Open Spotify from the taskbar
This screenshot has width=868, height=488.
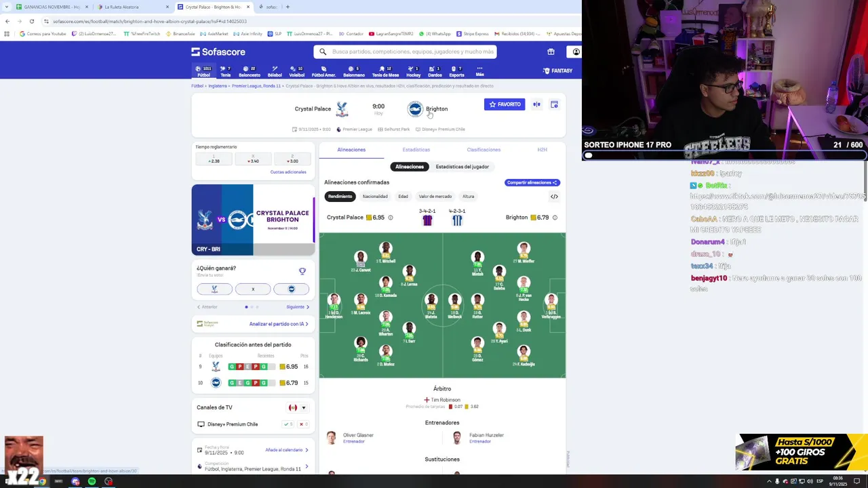click(92, 481)
